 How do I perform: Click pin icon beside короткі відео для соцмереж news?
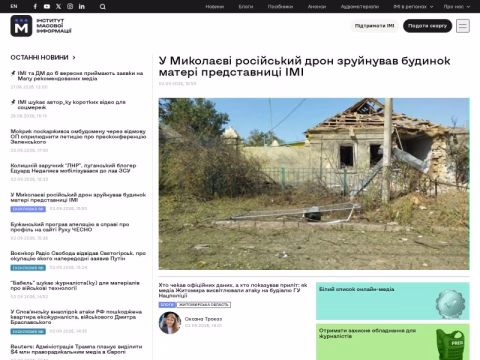click(13, 102)
